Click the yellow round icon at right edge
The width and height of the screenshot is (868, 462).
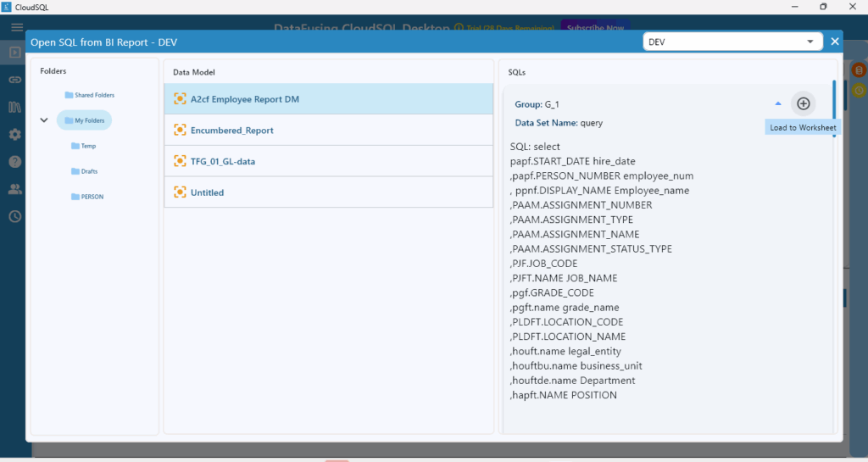pos(859,90)
